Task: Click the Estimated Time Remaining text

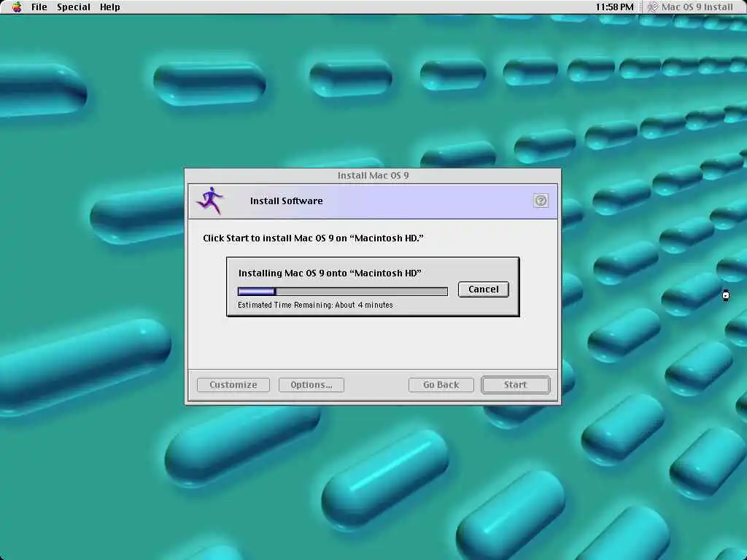Action: coord(315,305)
